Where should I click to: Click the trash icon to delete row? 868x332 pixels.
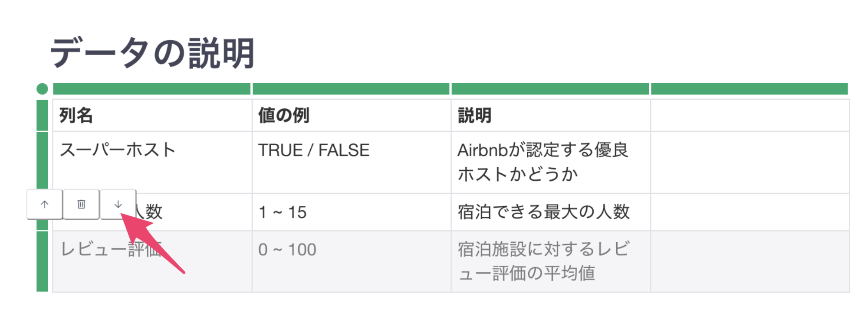81,204
